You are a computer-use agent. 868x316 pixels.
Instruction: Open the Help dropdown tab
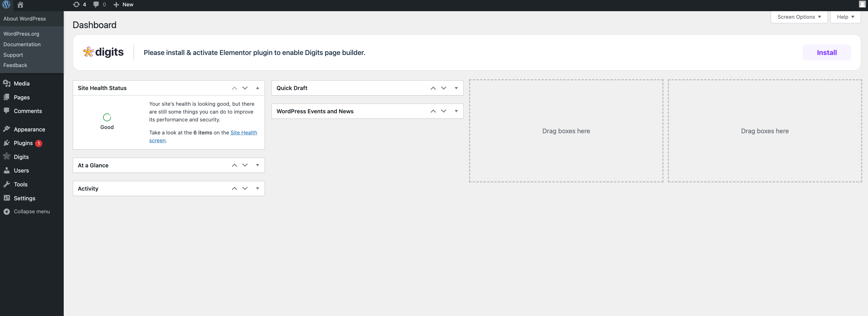845,17
